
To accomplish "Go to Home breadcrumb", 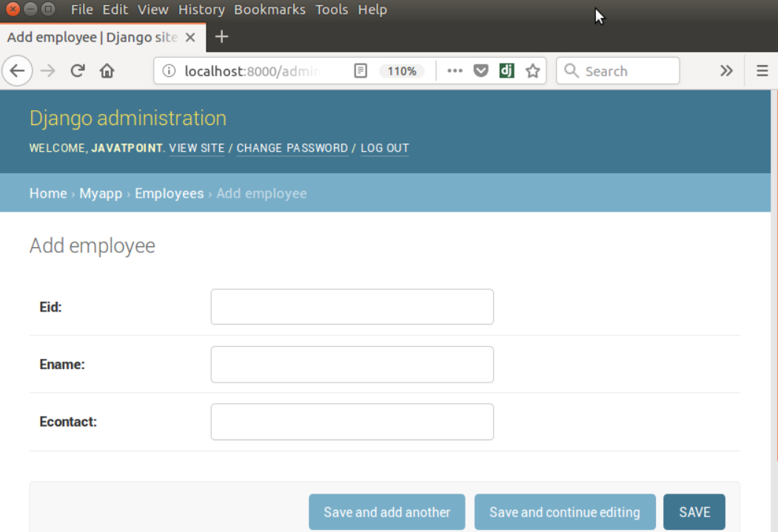I will pos(48,193).
